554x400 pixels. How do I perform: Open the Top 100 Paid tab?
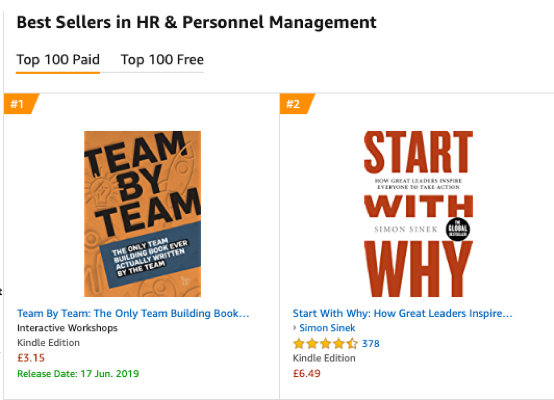(58, 60)
